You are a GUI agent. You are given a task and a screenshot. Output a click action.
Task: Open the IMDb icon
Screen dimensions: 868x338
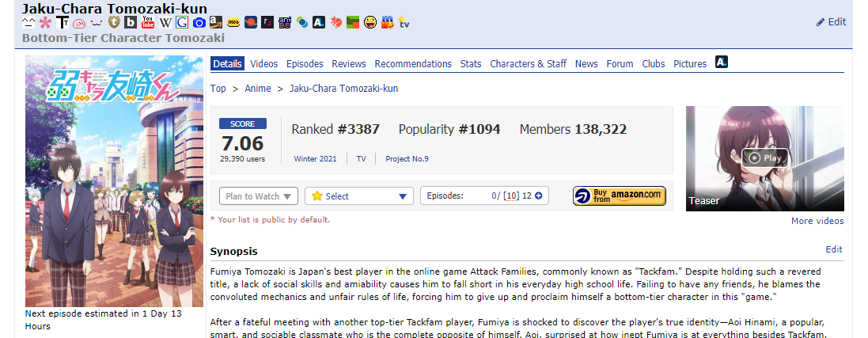click(233, 23)
